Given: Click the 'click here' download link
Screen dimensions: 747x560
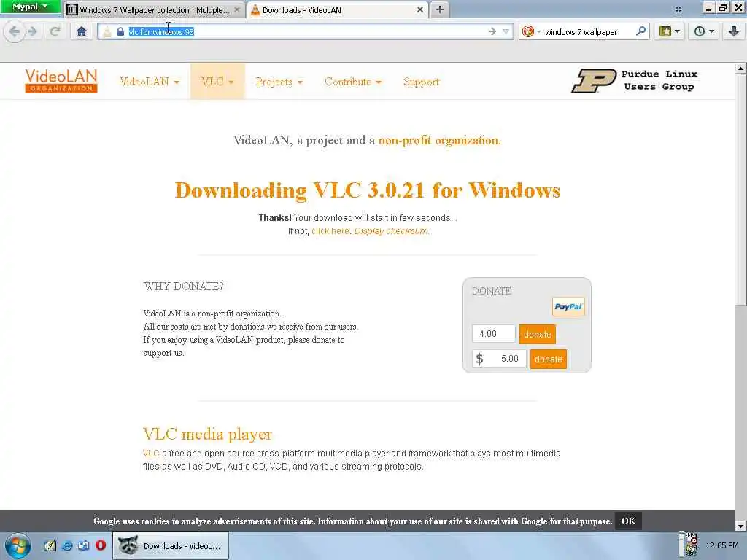Looking at the screenshot, I should coord(331,231).
